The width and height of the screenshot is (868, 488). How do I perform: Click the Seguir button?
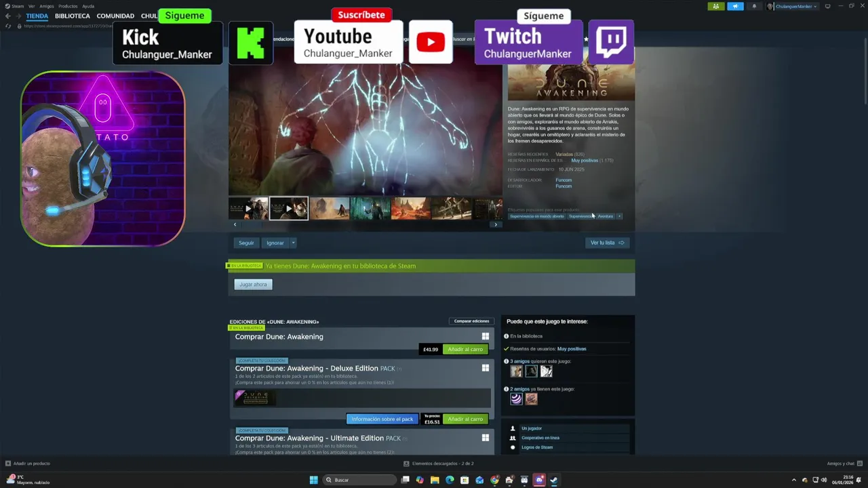coord(246,243)
